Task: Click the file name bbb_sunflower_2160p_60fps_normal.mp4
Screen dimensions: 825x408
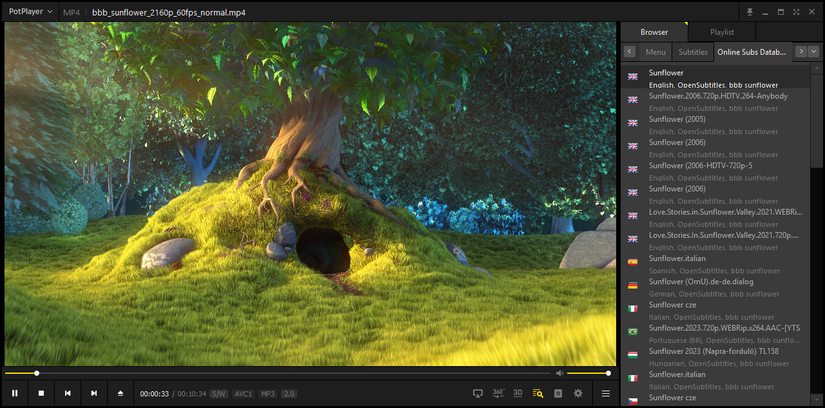Action: coord(169,12)
